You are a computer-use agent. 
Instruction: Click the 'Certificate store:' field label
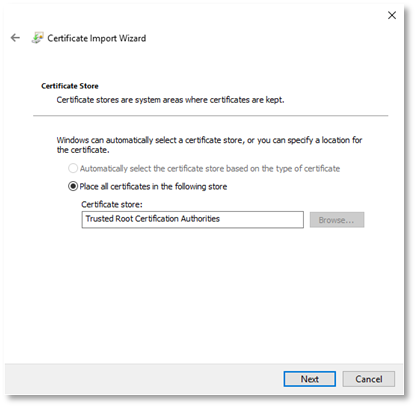click(112, 204)
